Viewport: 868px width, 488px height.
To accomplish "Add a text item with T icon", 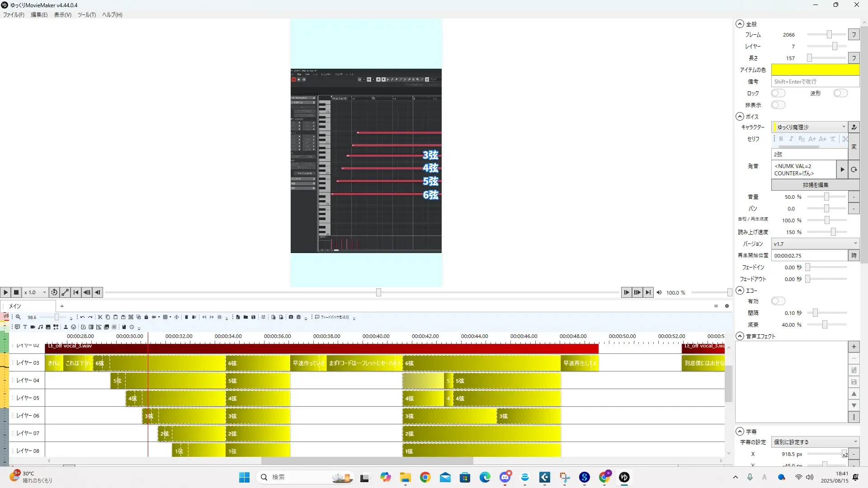I will click(25, 327).
